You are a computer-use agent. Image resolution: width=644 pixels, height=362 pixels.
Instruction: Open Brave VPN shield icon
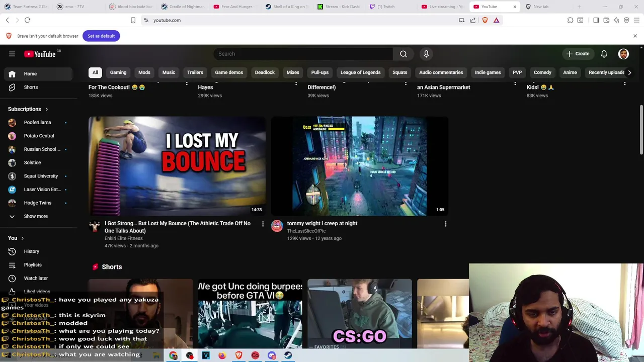pyautogui.click(x=626, y=20)
